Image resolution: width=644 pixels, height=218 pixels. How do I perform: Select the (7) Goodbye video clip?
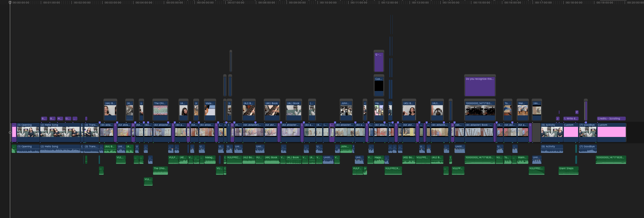tap(588, 132)
